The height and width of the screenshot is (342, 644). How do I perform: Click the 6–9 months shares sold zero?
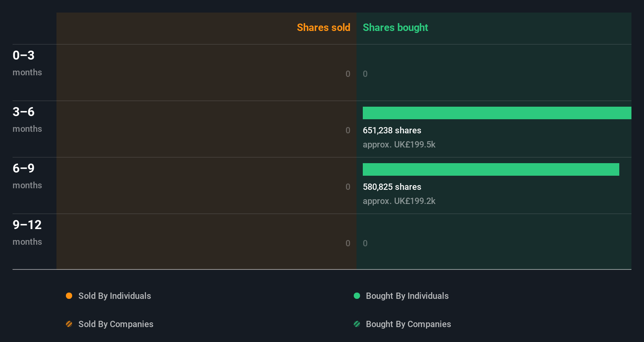(x=348, y=187)
